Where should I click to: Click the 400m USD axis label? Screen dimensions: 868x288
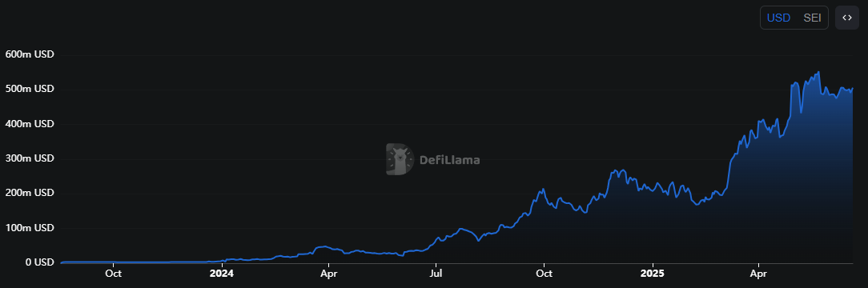point(30,124)
